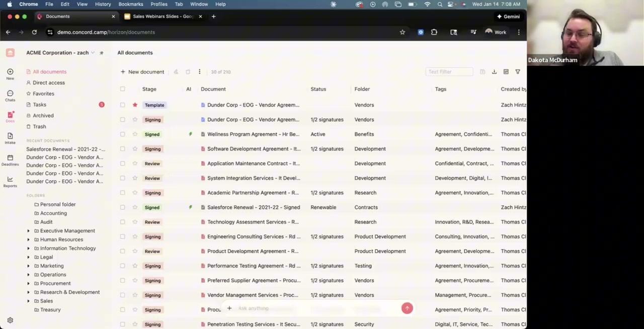The image size is (644, 329).
Task: Check the box for Salesforce Renewal row
Action: [122, 207]
